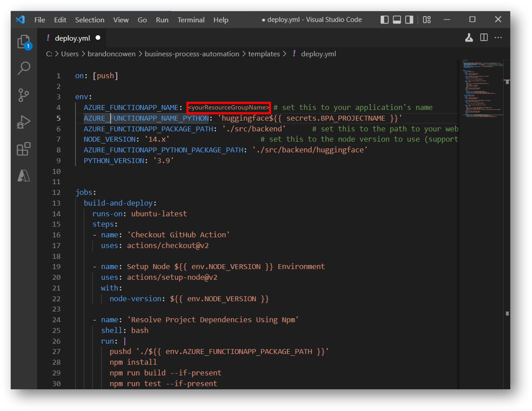Toggle the primary side bar
532x411 pixels.
[x=384, y=19]
